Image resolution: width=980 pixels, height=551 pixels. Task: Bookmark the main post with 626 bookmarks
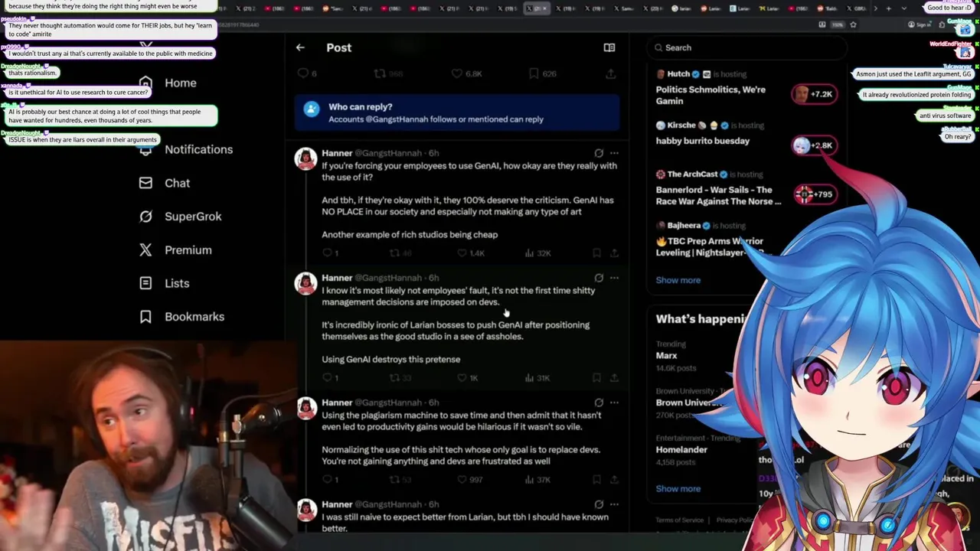541,73
